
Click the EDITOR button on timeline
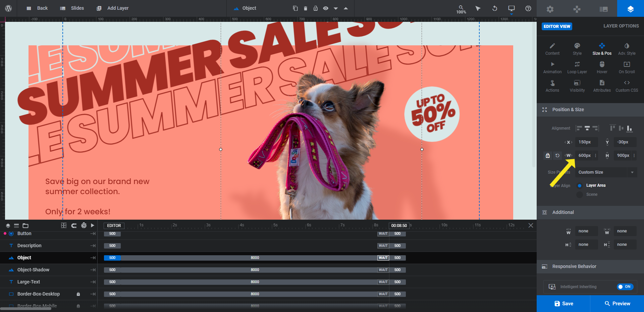pyautogui.click(x=114, y=226)
